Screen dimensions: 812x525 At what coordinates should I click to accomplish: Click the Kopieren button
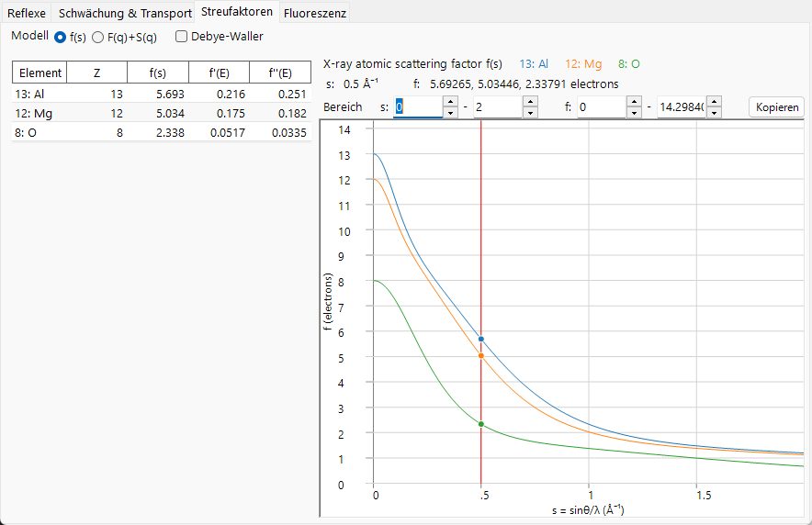(777, 107)
